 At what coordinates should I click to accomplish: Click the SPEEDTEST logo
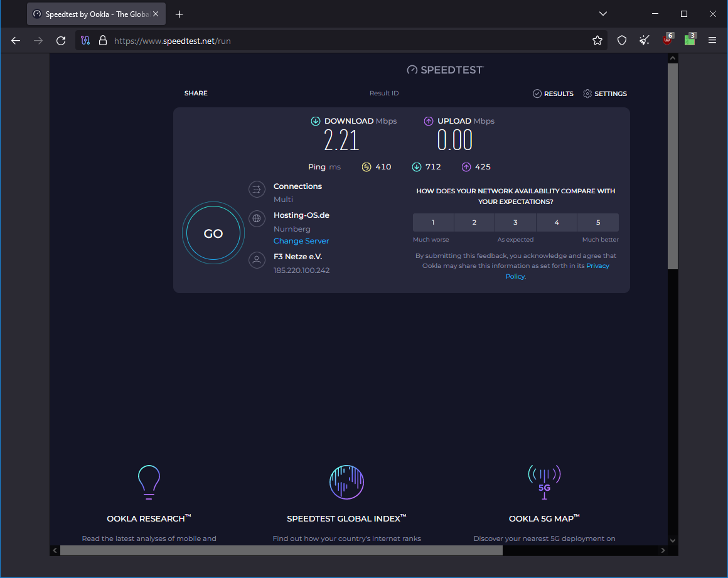pyautogui.click(x=445, y=70)
